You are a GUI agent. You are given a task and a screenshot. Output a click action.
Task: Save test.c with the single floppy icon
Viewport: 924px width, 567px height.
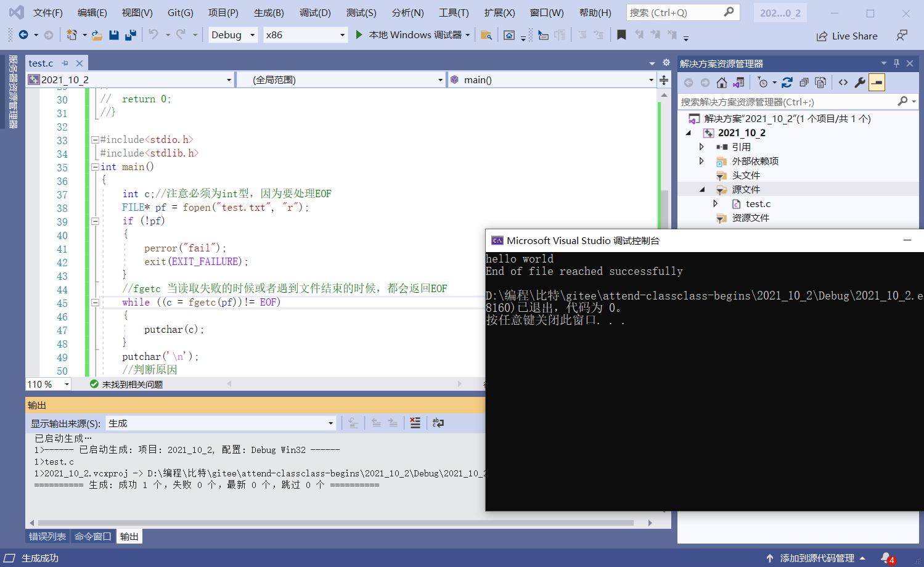[113, 35]
